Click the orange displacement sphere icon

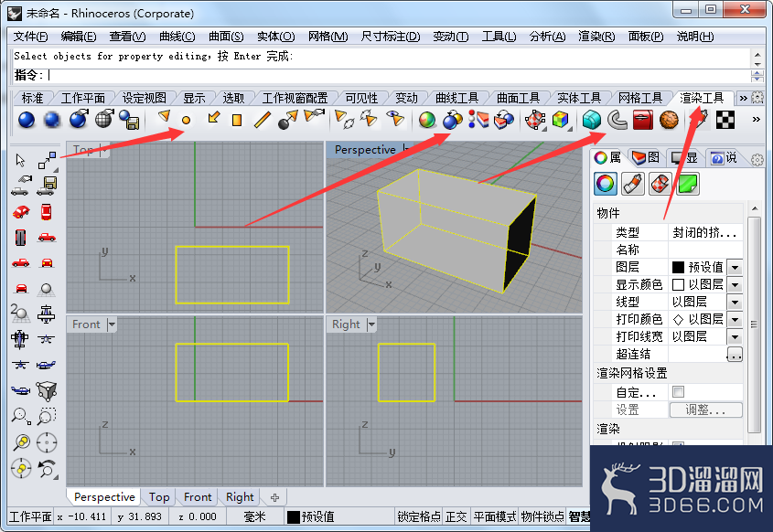[x=669, y=120]
